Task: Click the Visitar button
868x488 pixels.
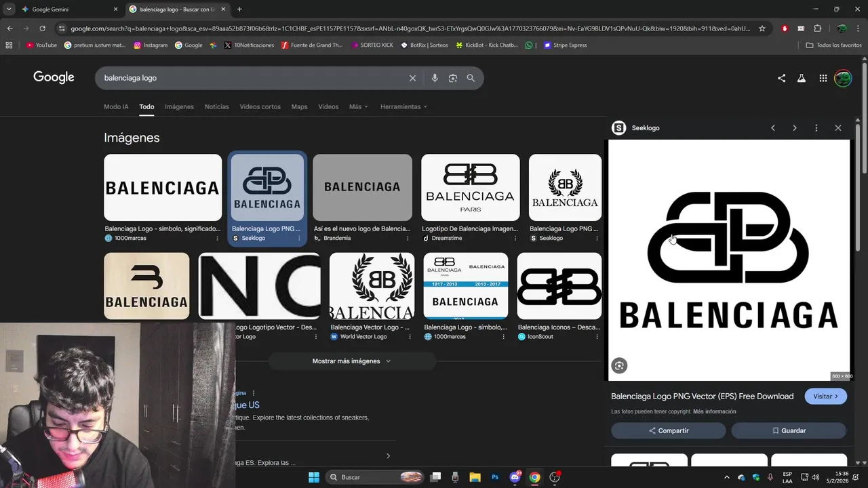Action: point(826,396)
